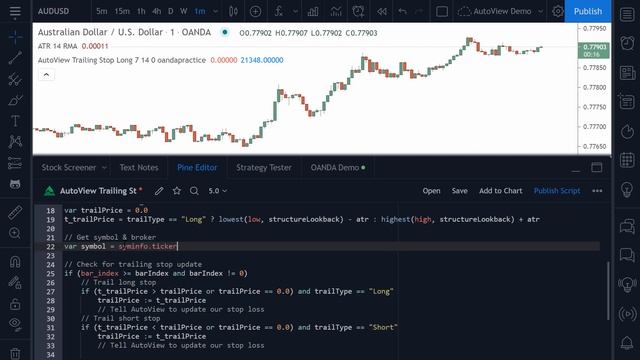The height and width of the screenshot is (360, 640).
Task: Select the weekly W timeframe
Action: pyautogui.click(x=184, y=11)
